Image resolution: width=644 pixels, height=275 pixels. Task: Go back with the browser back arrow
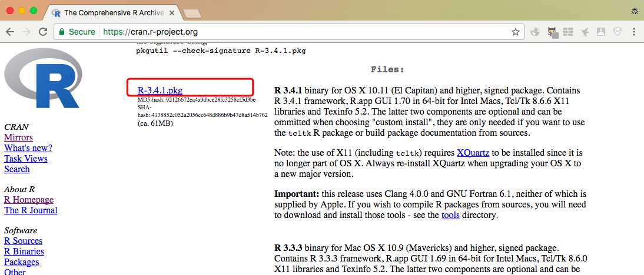[10, 32]
